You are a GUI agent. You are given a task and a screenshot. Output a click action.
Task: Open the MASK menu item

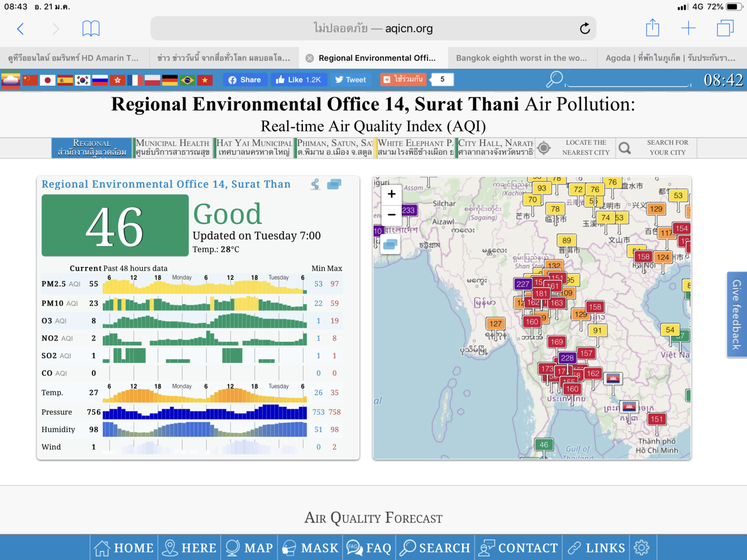[310, 548]
